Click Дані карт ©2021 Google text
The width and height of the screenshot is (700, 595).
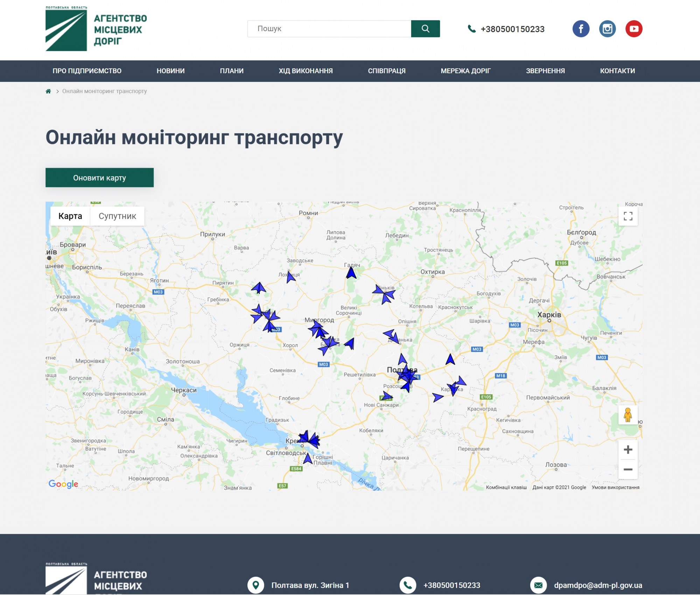pos(559,487)
